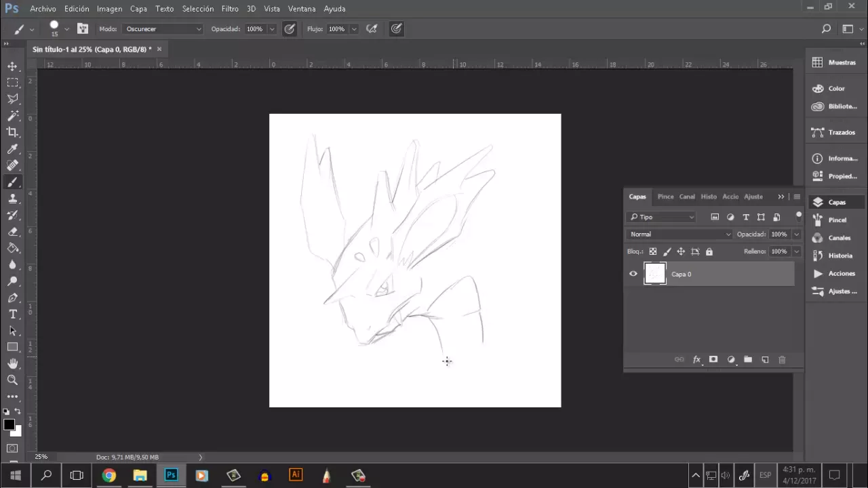868x488 pixels.
Task: Delete the layer with trash icon
Action: click(782, 360)
